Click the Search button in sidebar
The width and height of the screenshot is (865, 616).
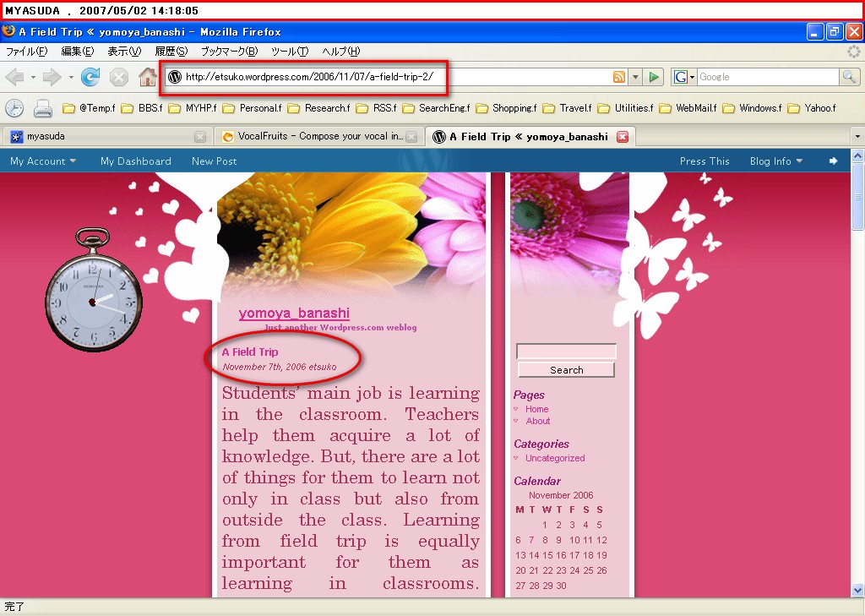point(566,370)
